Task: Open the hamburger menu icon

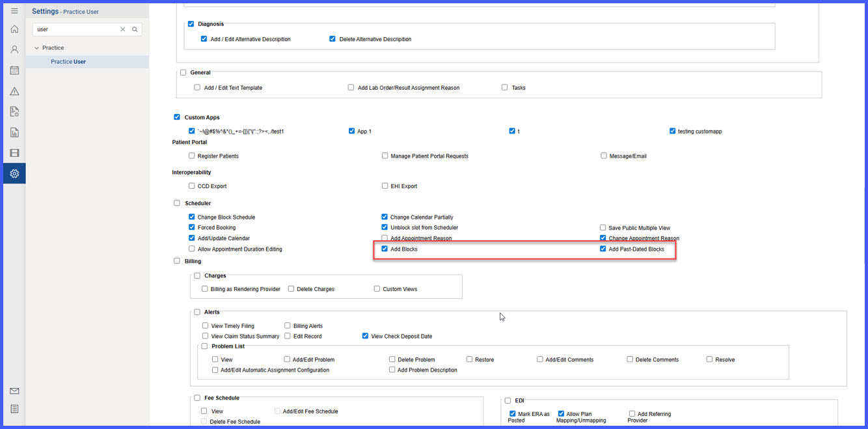Action: coord(14,11)
